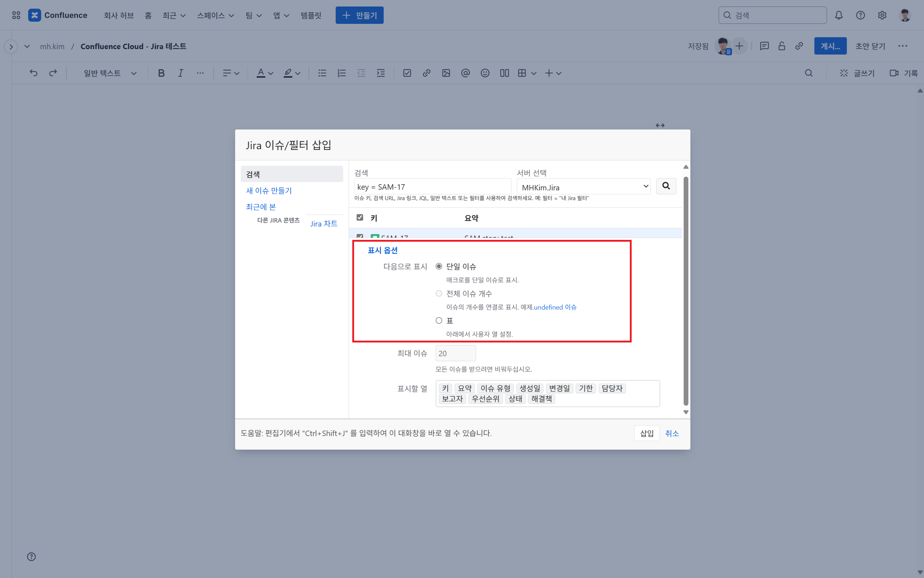Go to 홈

coord(148,15)
